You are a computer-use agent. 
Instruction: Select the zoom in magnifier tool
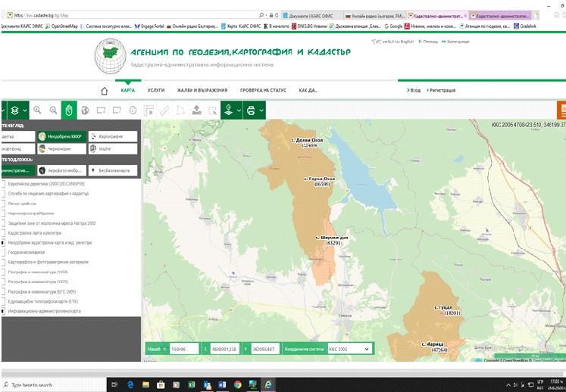point(37,110)
